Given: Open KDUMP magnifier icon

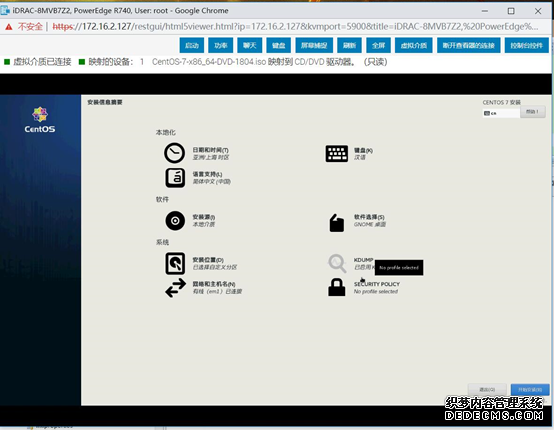Looking at the screenshot, I should point(337,263).
